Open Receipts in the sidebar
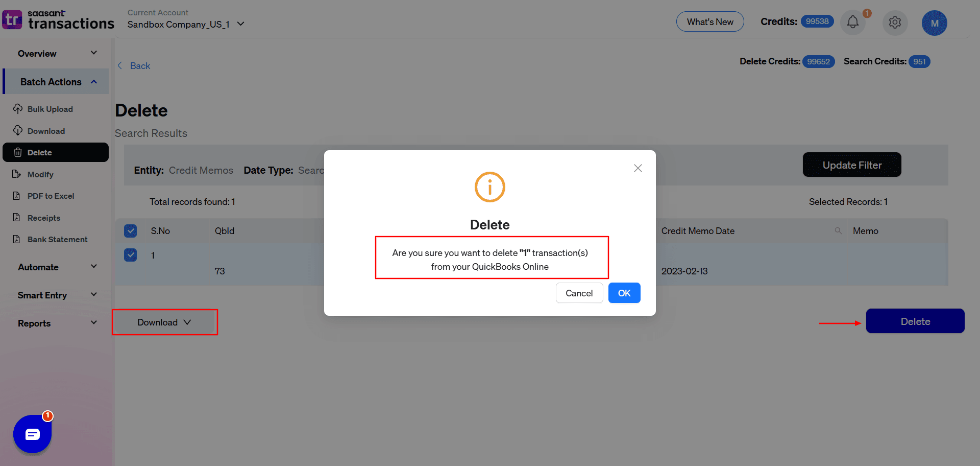 [44, 218]
